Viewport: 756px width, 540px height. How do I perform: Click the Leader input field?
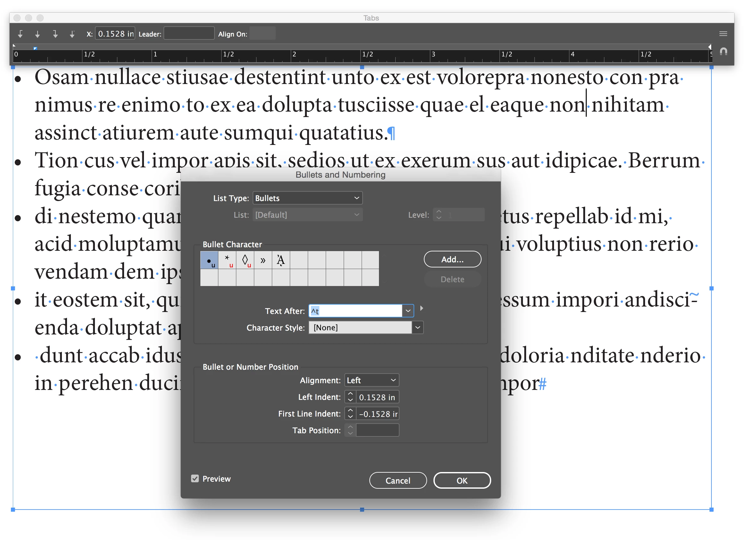point(189,34)
